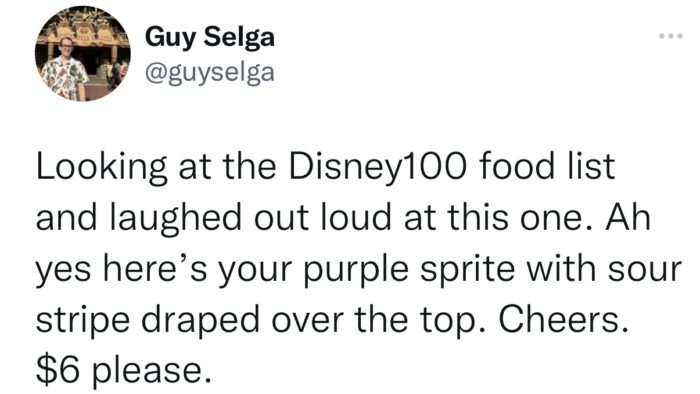The image size is (700, 394).
Task: Click the tweet line starting with Looking
Action: [x=325, y=168]
